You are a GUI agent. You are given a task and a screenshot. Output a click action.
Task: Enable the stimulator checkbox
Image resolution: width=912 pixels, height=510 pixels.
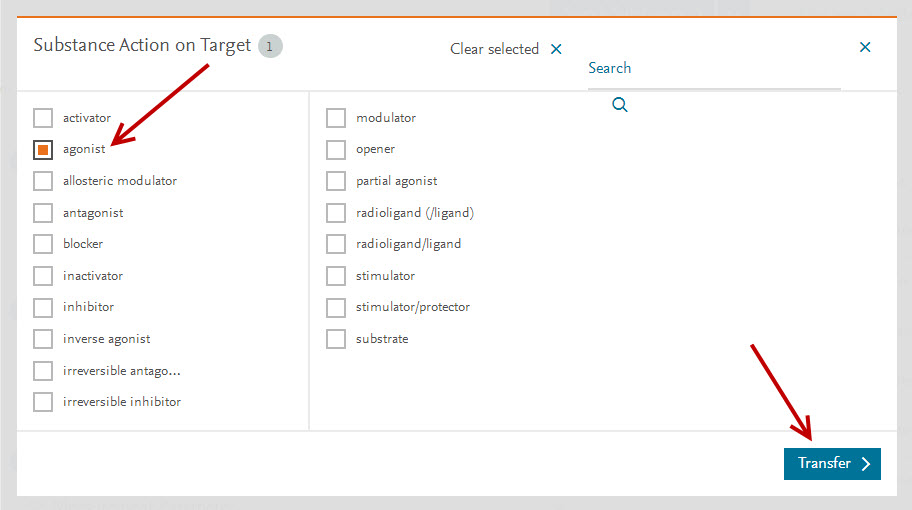[x=336, y=276]
